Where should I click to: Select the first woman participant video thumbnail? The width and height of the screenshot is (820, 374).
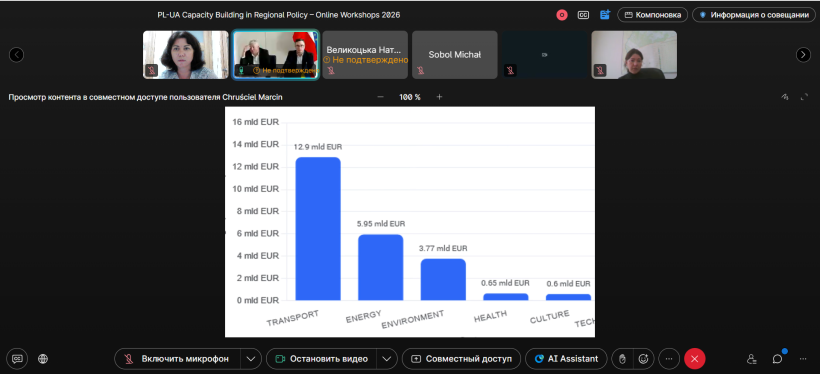(x=186, y=55)
